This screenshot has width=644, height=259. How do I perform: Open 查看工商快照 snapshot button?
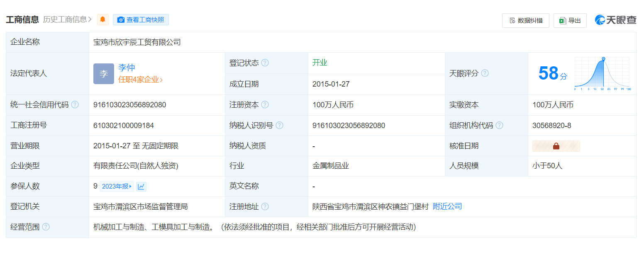pyautogui.click(x=141, y=19)
